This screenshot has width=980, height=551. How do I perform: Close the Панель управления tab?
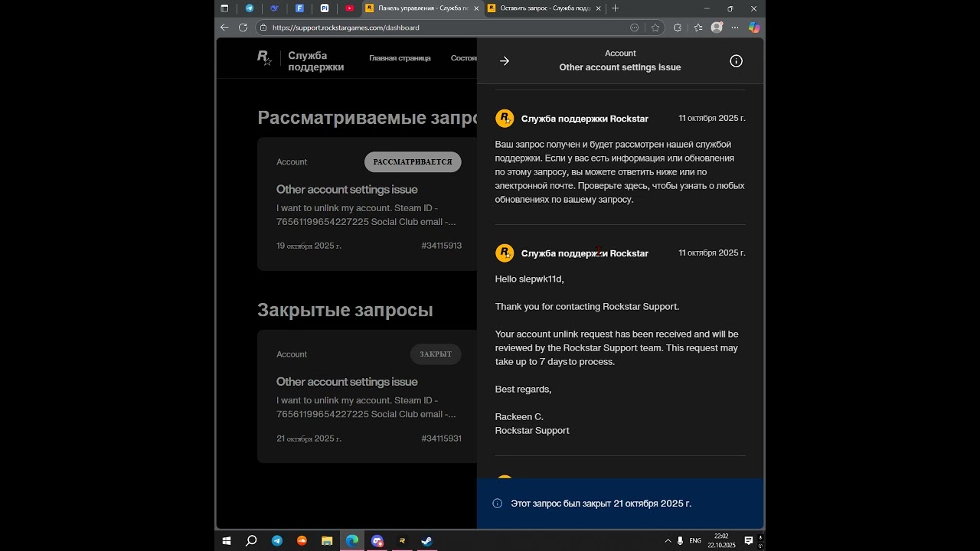coord(476,8)
